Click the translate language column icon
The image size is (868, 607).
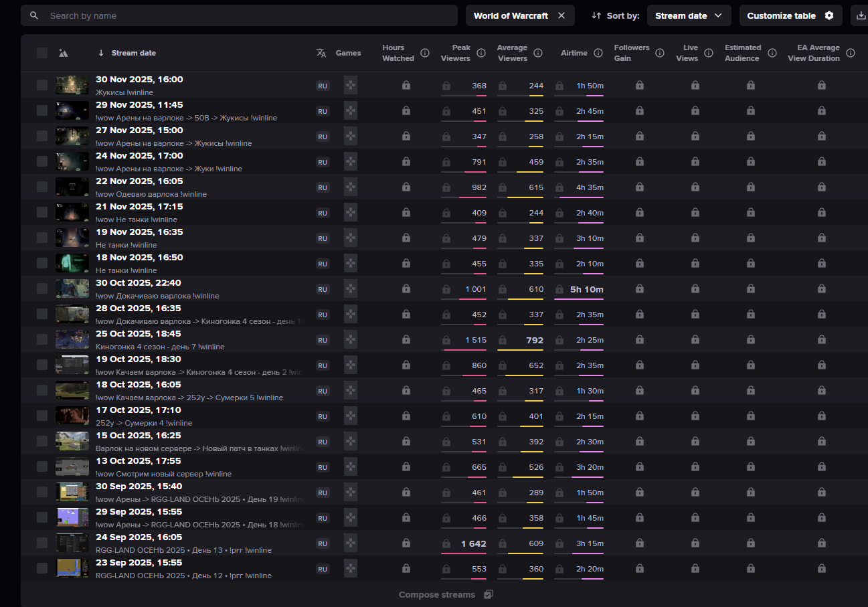[x=321, y=53]
